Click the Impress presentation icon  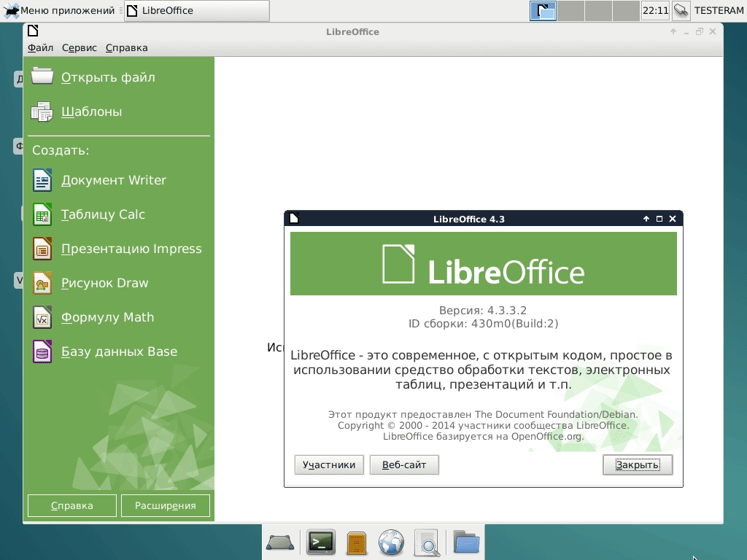pyautogui.click(x=42, y=249)
